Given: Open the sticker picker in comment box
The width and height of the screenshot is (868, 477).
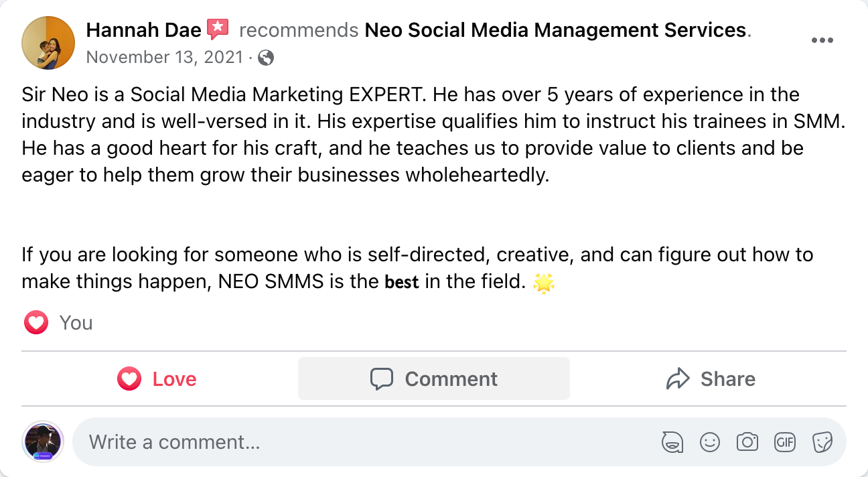Looking at the screenshot, I should 822,442.
